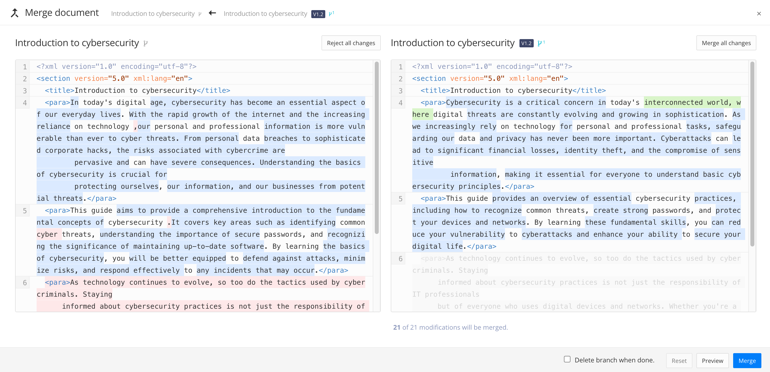770x372 pixels.
Task: Click line number 5 in the left pane
Action: [x=25, y=211]
